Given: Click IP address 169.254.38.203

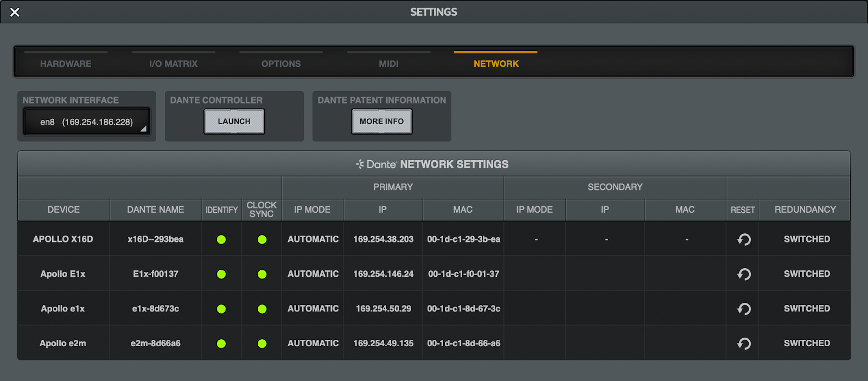Looking at the screenshot, I should point(384,239).
